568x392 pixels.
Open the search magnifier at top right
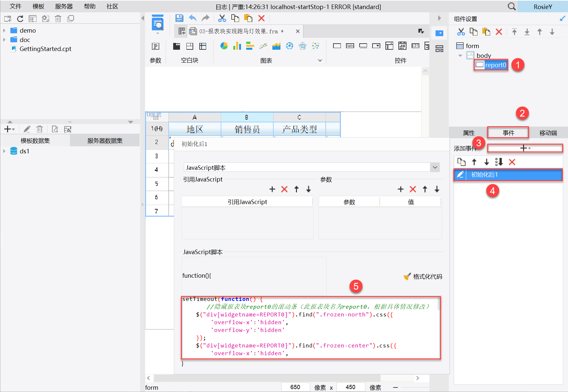point(511,6)
